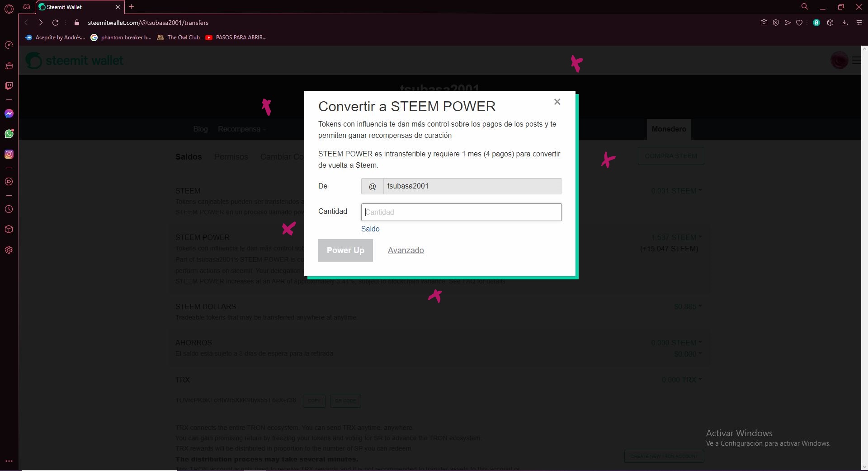
Task: Search tabs with the magnifier icon
Action: 805,7
